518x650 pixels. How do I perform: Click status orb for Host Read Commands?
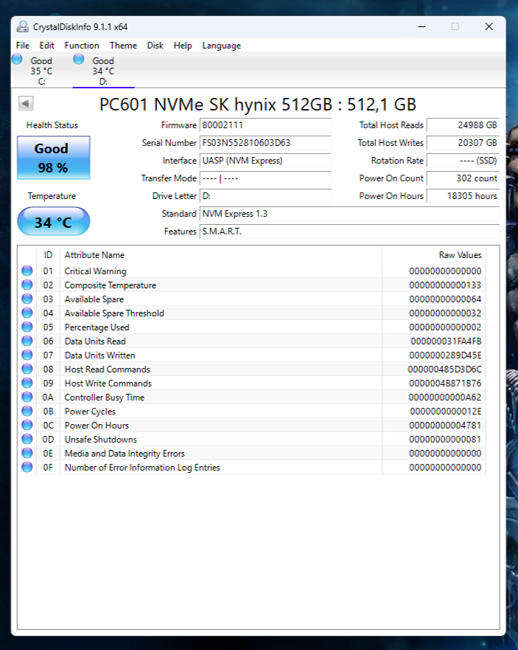(x=27, y=369)
